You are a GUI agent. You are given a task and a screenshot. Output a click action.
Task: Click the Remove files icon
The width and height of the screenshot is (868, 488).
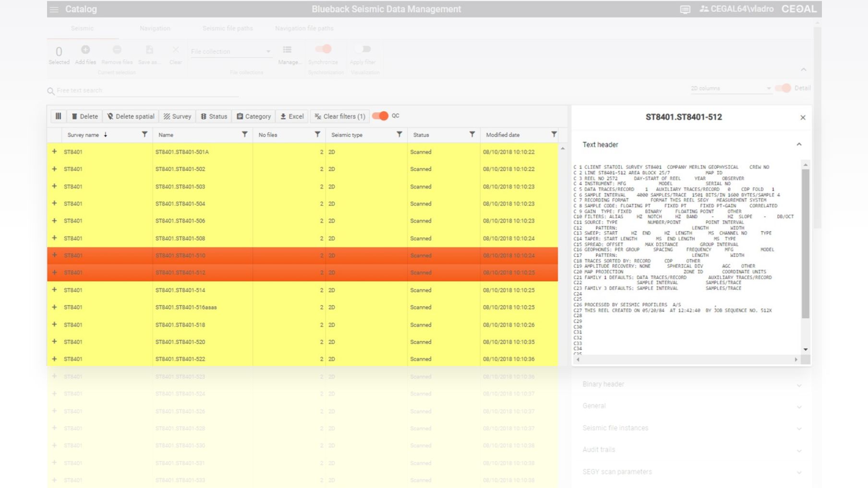coord(117,49)
